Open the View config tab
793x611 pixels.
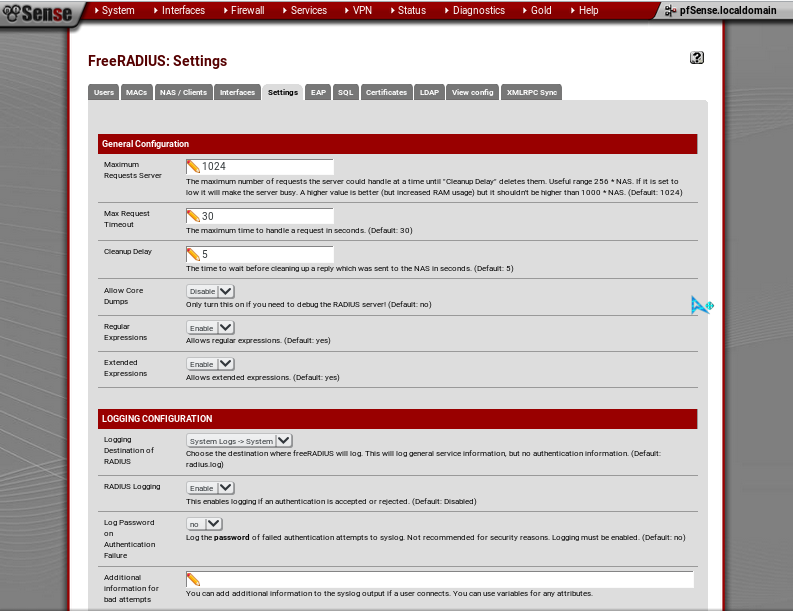point(472,92)
